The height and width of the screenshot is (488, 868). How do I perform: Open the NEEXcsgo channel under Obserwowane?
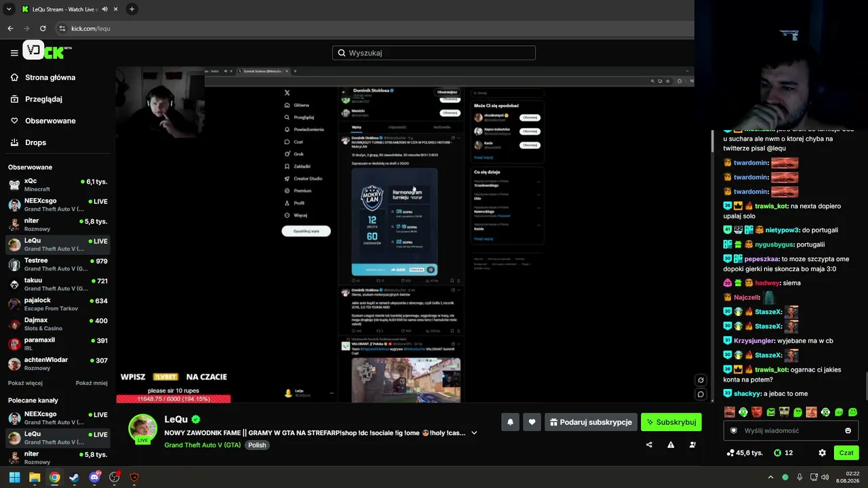(x=58, y=205)
